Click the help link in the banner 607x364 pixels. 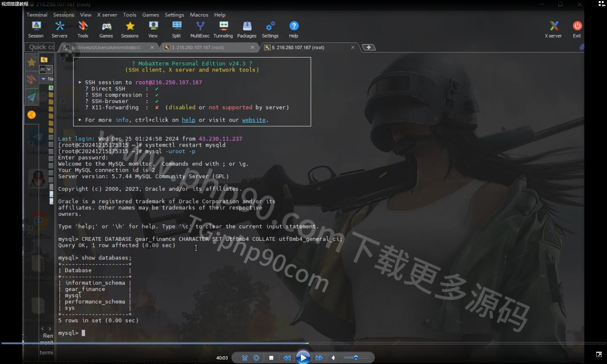188,120
